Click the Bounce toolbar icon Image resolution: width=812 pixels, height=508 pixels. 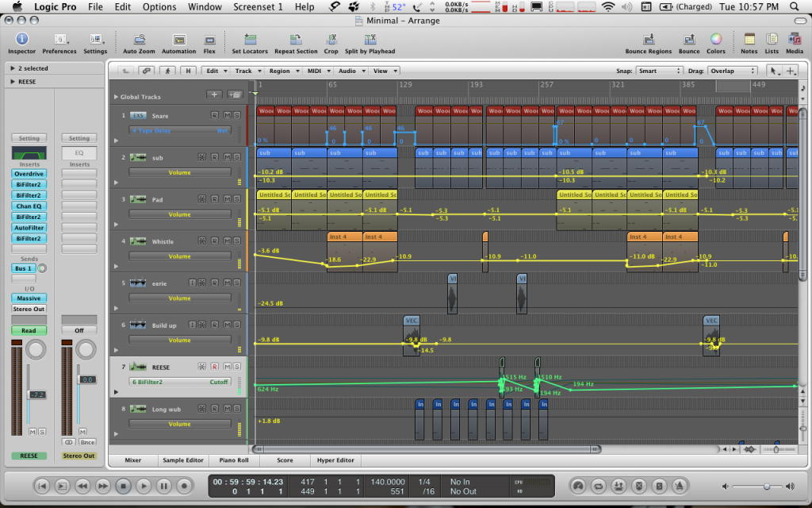tap(689, 40)
